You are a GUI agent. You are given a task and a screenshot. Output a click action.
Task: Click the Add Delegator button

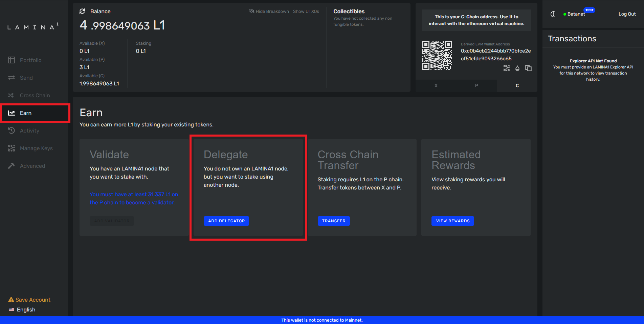point(226,221)
